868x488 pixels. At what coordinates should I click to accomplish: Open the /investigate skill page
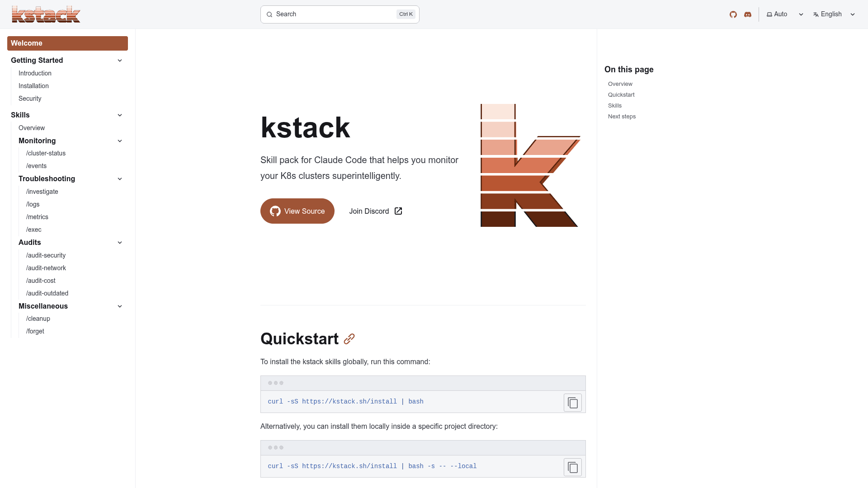coord(42,192)
